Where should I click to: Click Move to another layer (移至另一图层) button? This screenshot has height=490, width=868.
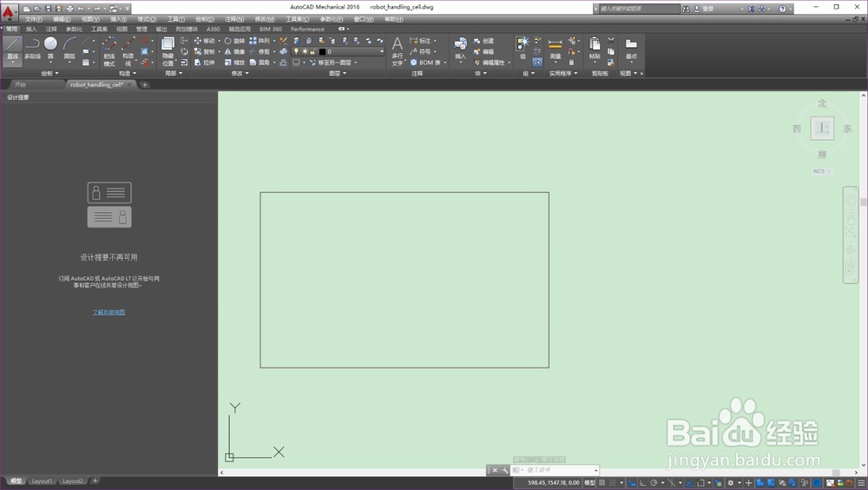[x=331, y=63]
